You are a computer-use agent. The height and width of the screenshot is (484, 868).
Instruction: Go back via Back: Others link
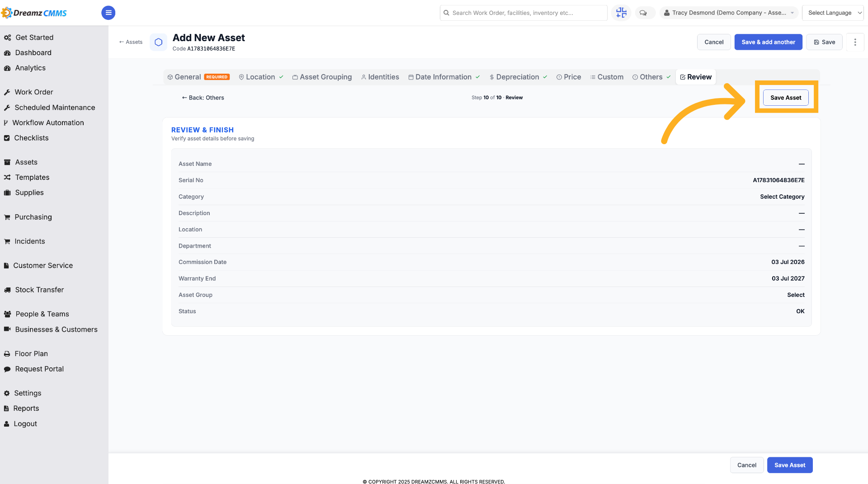[203, 98]
